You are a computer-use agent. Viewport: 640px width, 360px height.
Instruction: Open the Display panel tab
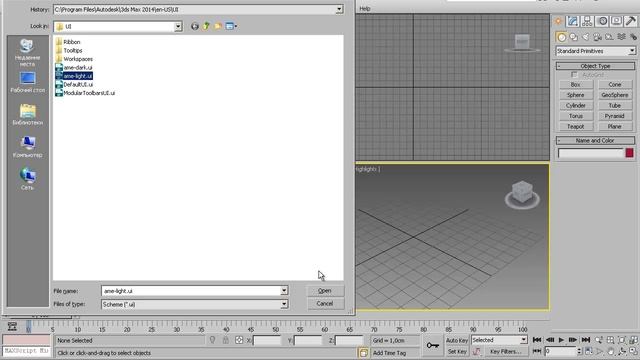pyautogui.click(x=617, y=21)
